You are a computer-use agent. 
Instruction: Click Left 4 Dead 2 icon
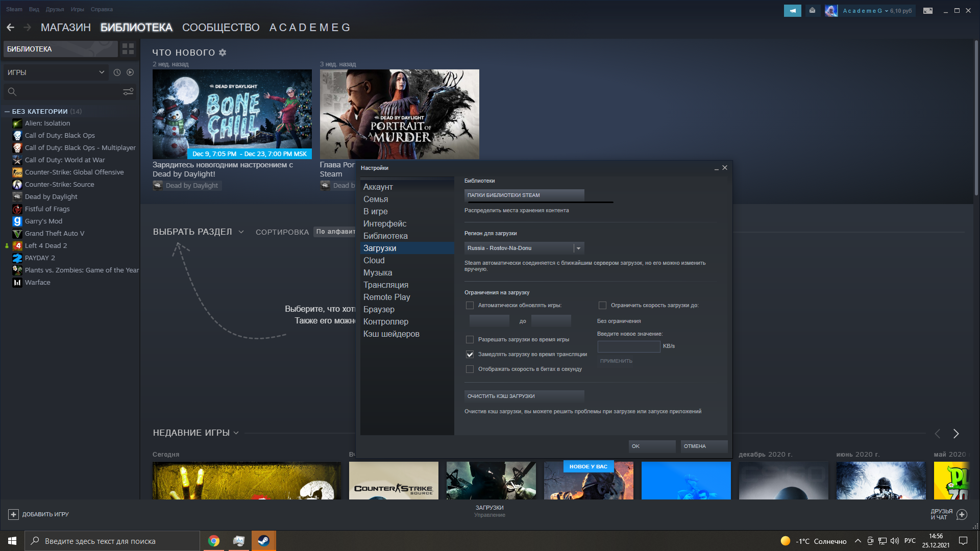click(17, 246)
